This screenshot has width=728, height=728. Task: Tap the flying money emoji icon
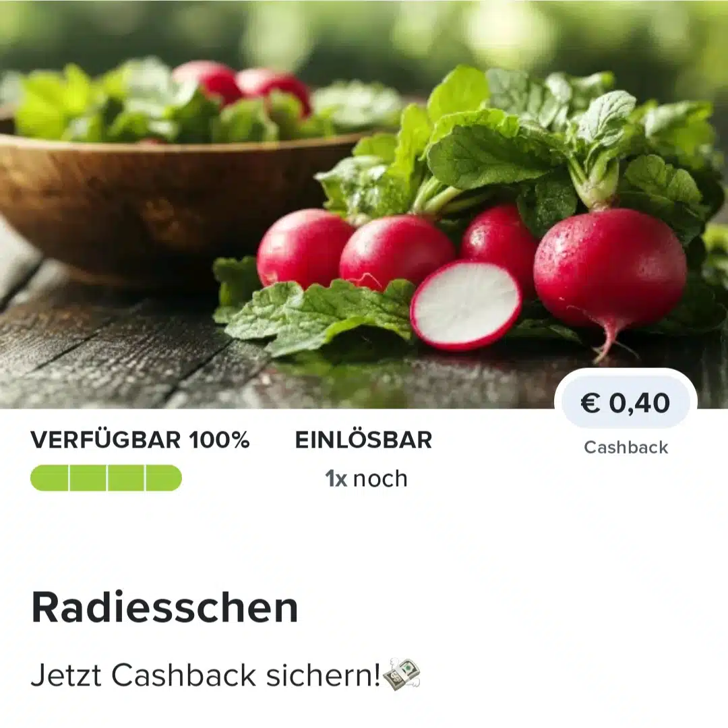pyautogui.click(x=402, y=674)
